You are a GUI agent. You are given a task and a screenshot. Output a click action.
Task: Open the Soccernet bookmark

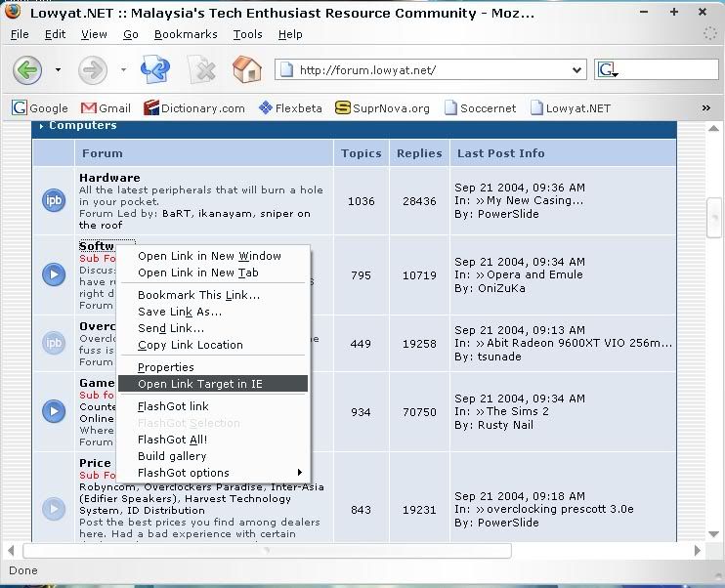tap(480, 108)
